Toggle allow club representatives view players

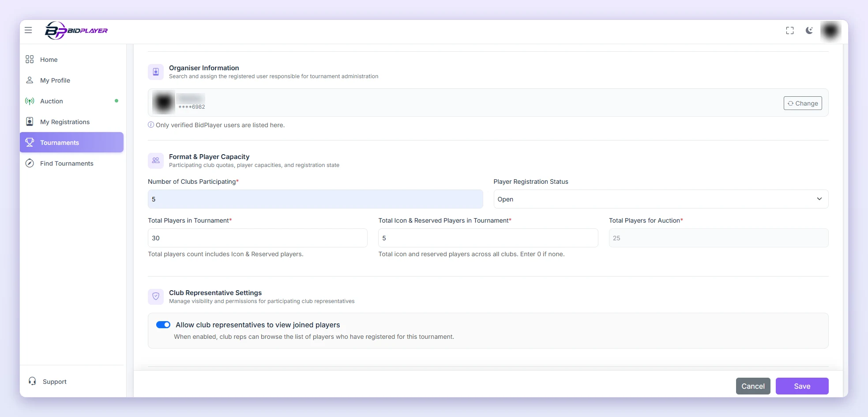pos(163,325)
